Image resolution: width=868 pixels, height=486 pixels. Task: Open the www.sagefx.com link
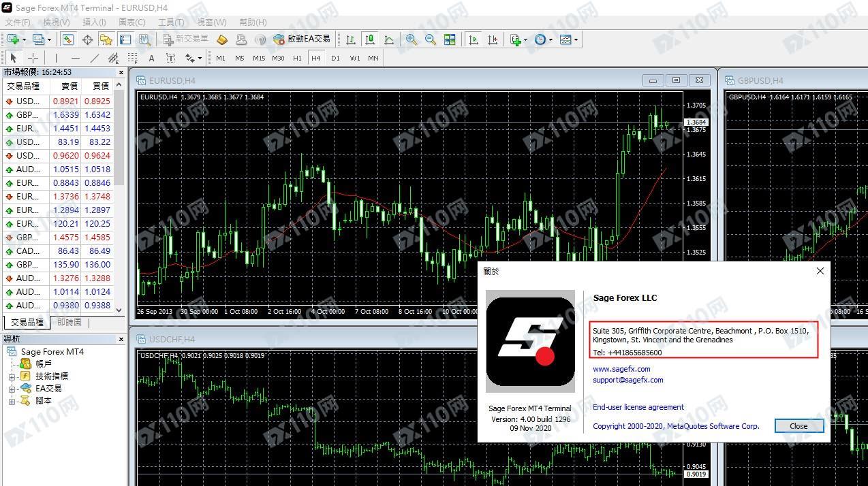coord(621,369)
